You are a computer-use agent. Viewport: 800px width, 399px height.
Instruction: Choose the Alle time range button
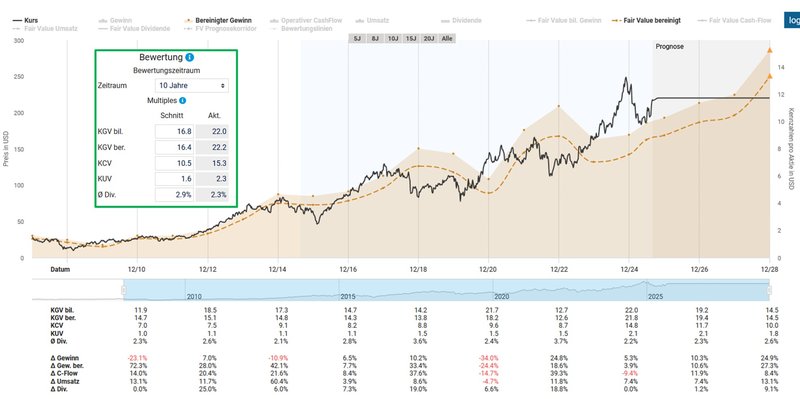coord(447,39)
